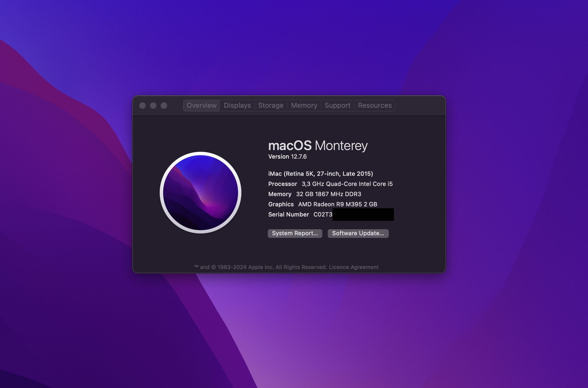Click the window zoom button
588x388 pixels.
(164, 106)
